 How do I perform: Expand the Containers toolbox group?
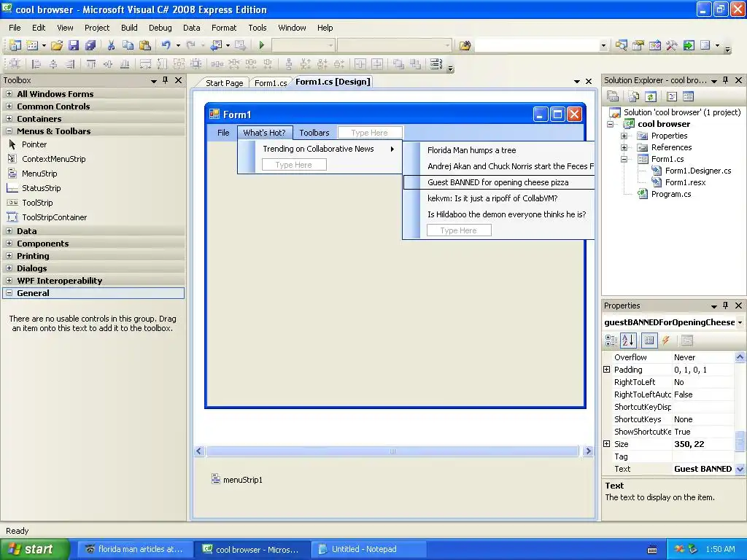coord(9,119)
